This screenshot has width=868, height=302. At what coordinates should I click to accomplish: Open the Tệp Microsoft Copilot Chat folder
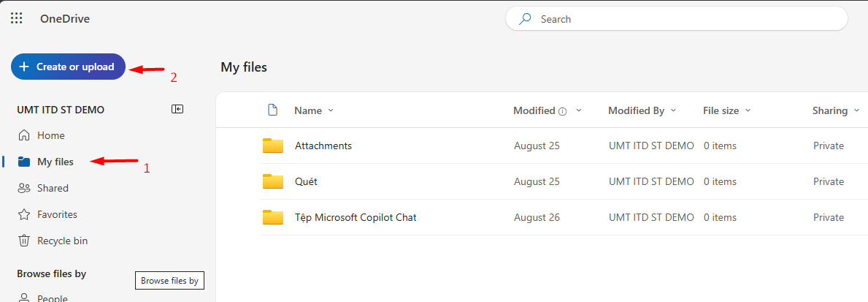coord(356,217)
